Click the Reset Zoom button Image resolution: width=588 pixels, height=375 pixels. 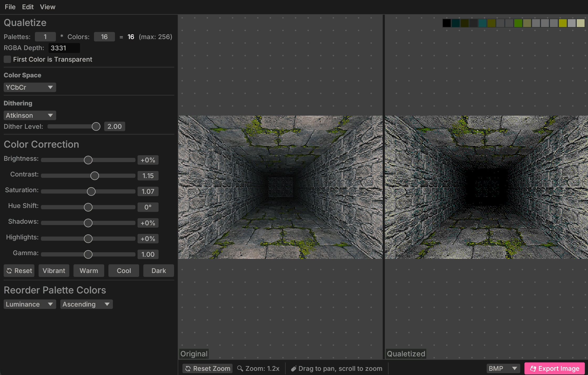coord(207,368)
